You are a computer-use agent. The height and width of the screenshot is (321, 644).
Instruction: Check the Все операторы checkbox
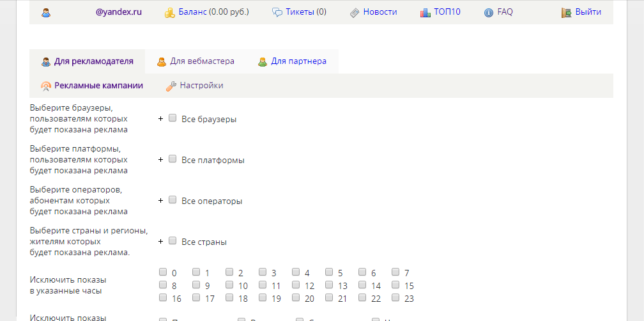(x=173, y=200)
